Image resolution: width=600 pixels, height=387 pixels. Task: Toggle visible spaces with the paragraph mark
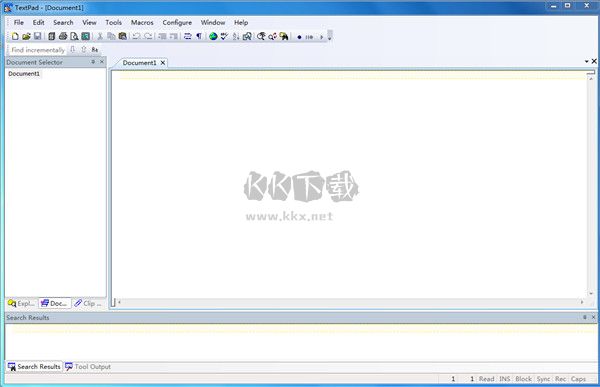199,36
